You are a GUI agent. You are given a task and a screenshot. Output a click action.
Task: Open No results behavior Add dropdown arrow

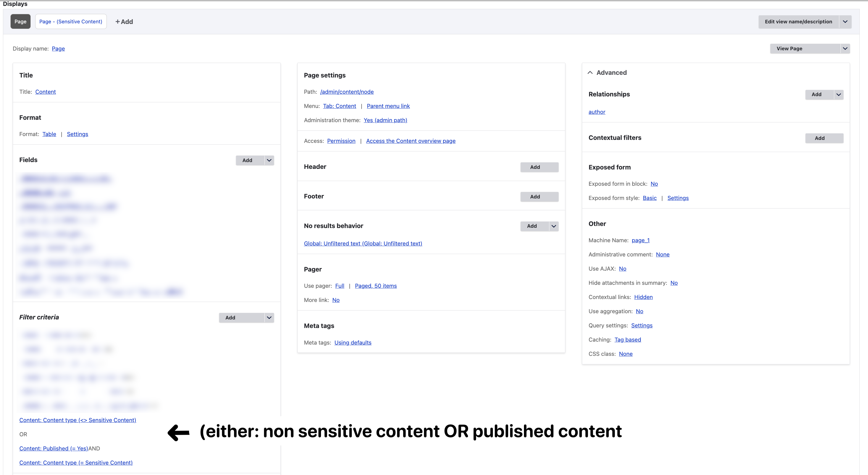click(553, 226)
